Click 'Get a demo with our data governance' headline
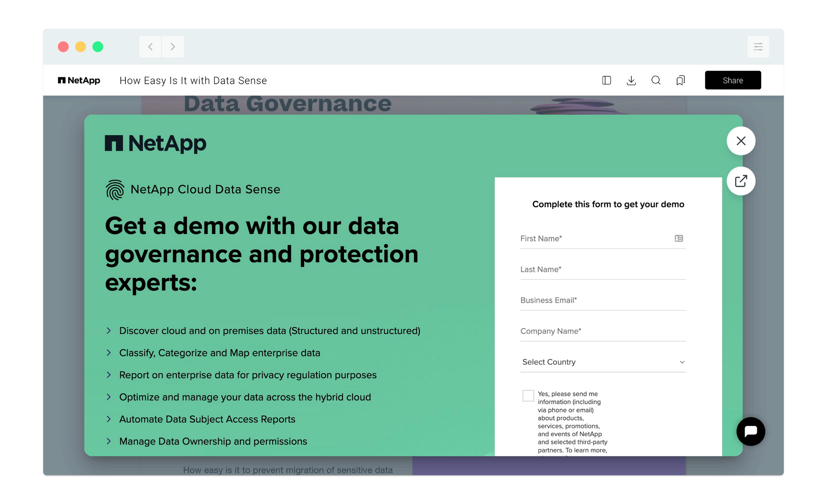Screen dimensions: 827x504 pyautogui.click(x=262, y=254)
